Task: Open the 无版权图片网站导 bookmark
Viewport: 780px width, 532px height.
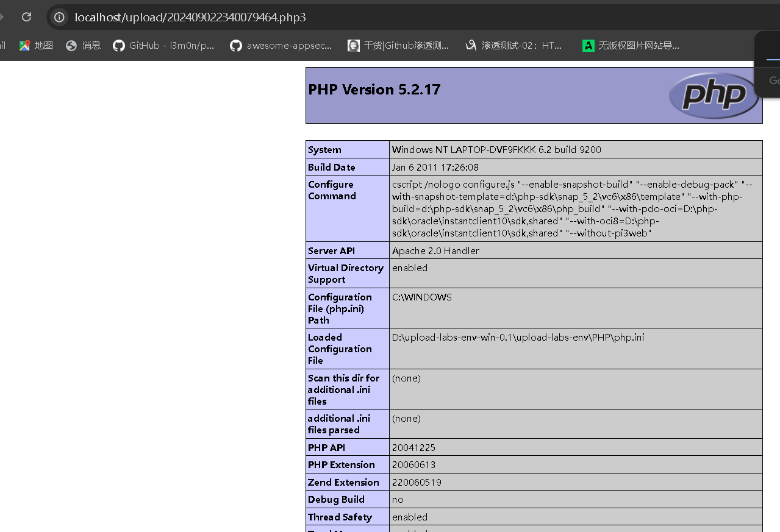Action: coord(631,45)
